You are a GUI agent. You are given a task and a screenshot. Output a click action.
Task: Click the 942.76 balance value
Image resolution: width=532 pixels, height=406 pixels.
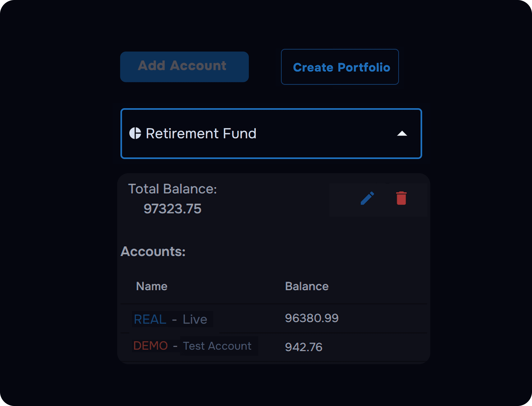pyautogui.click(x=304, y=347)
